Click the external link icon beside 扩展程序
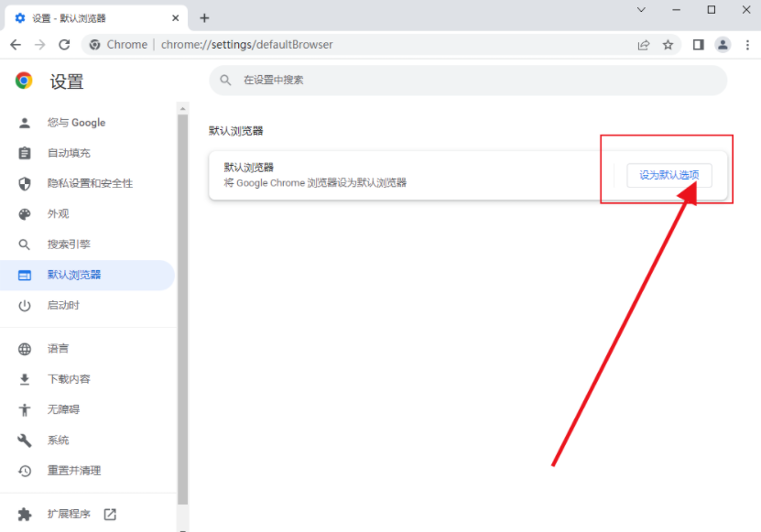The width and height of the screenshot is (761, 532). pyautogui.click(x=110, y=514)
